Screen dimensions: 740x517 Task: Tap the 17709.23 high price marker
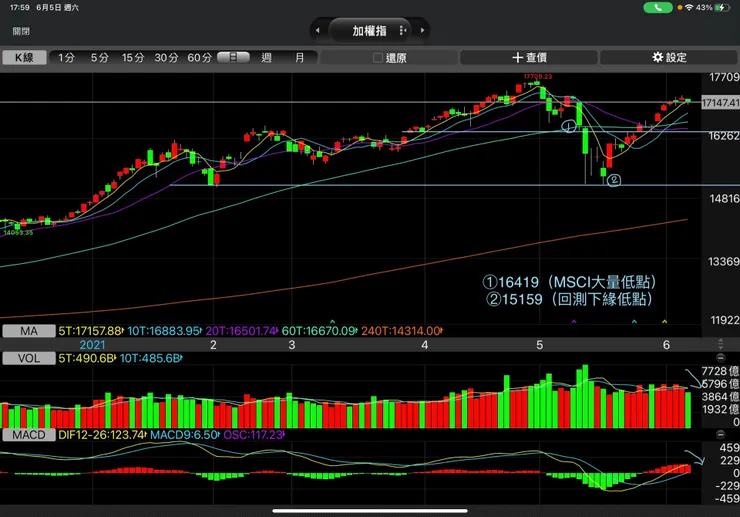click(538, 76)
